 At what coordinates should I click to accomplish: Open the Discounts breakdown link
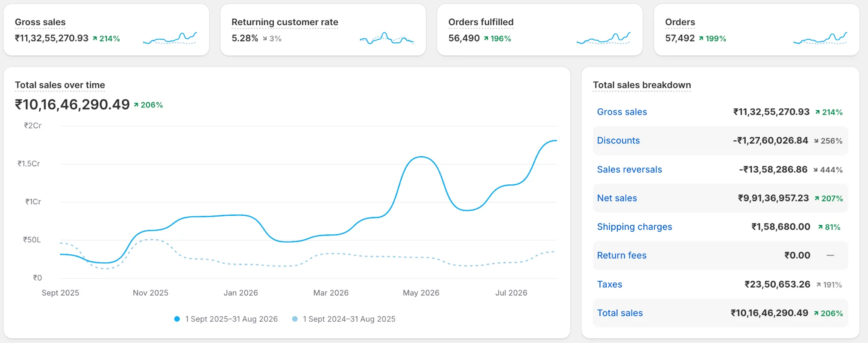coord(618,141)
